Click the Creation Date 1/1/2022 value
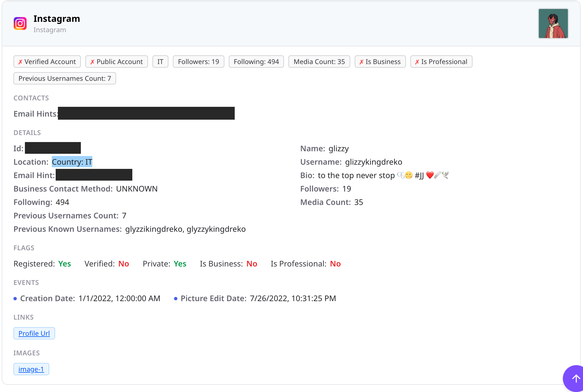Viewport: 583px width, 392px height. [x=119, y=298]
